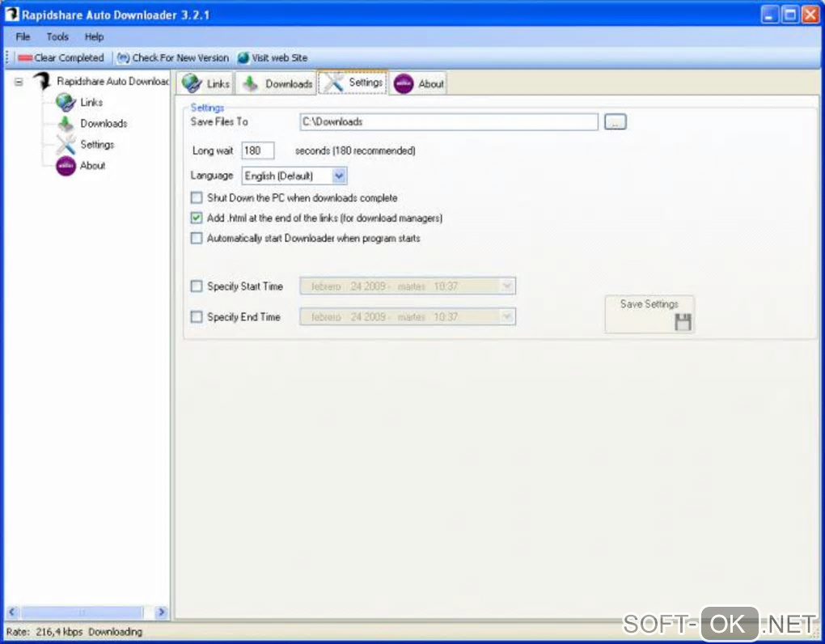The image size is (825, 644).
Task: Click the Downloading status bar text
Action: click(115, 632)
